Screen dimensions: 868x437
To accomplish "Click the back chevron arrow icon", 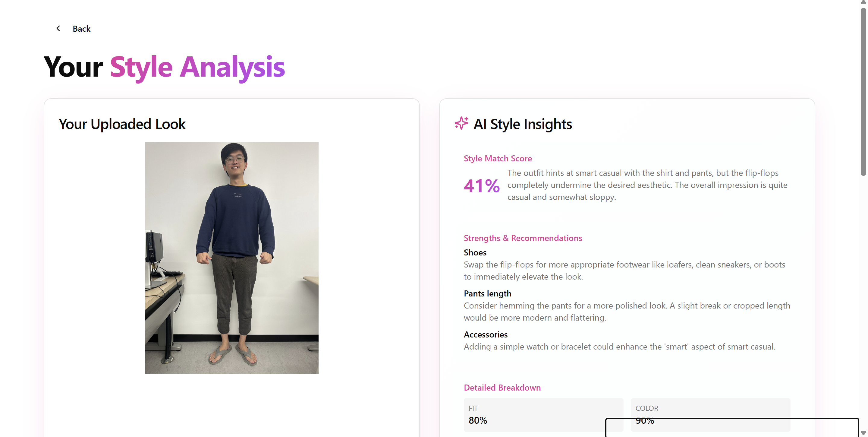I will [58, 28].
